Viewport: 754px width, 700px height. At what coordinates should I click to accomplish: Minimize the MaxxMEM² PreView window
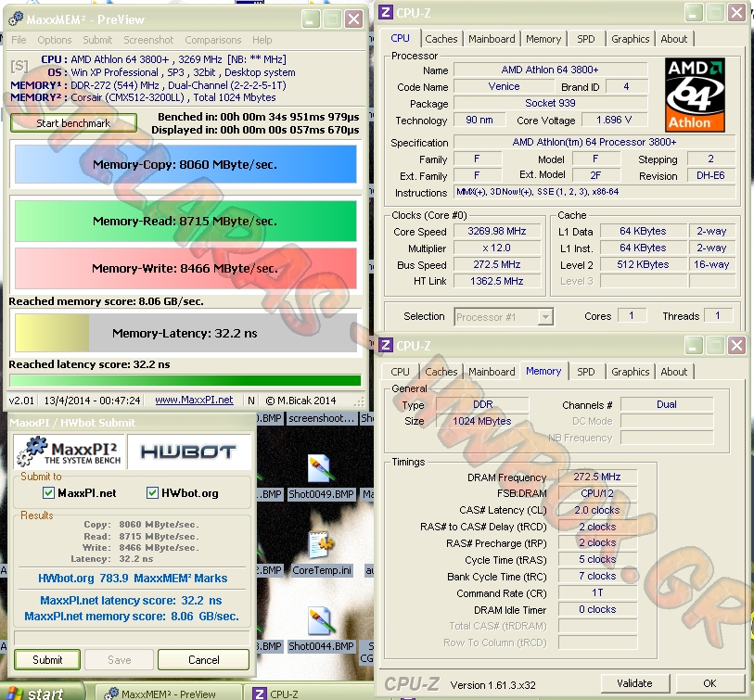click(311, 19)
